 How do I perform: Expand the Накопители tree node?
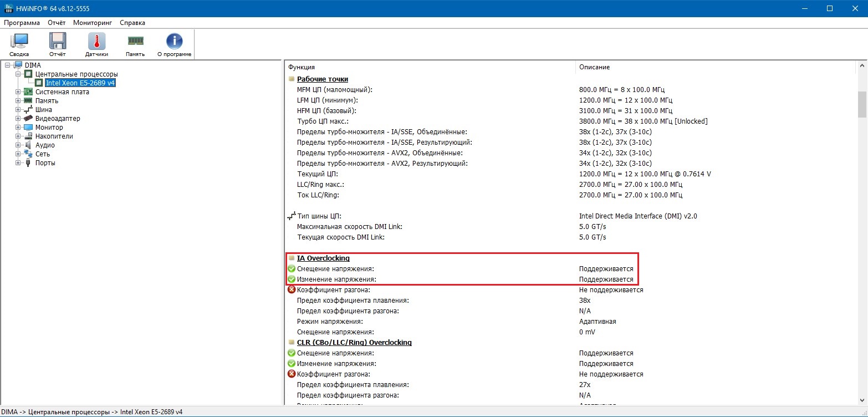tap(18, 136)
